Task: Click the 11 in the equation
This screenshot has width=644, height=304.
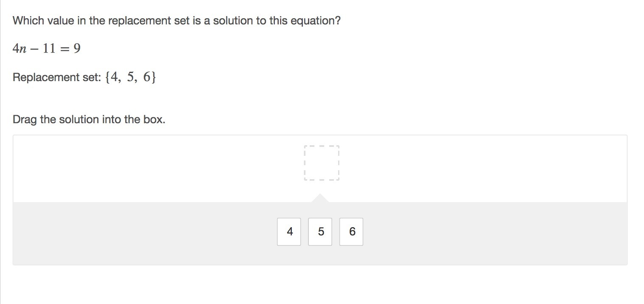Action: point(49,49)
